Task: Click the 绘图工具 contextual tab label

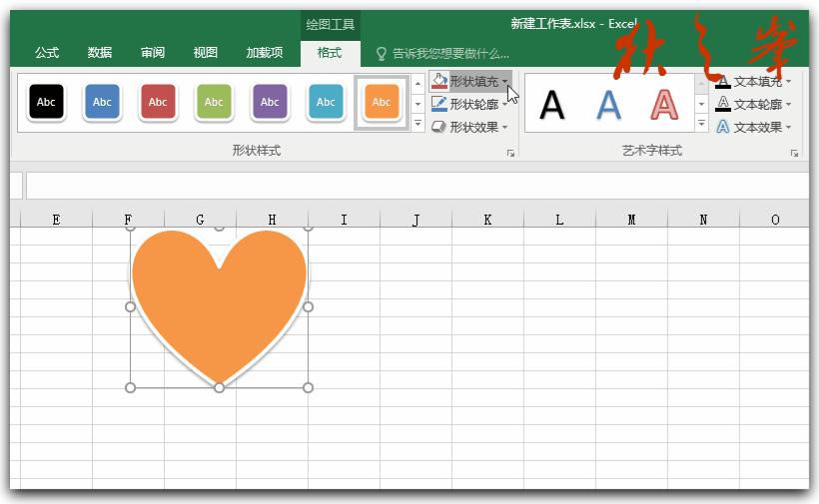Action: click(x=331, y=25)
